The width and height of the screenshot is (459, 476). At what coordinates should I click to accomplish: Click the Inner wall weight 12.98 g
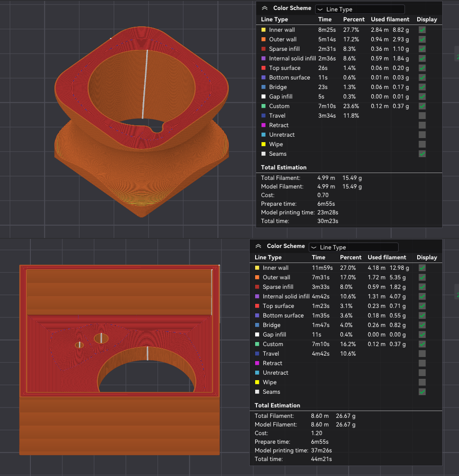399,268
